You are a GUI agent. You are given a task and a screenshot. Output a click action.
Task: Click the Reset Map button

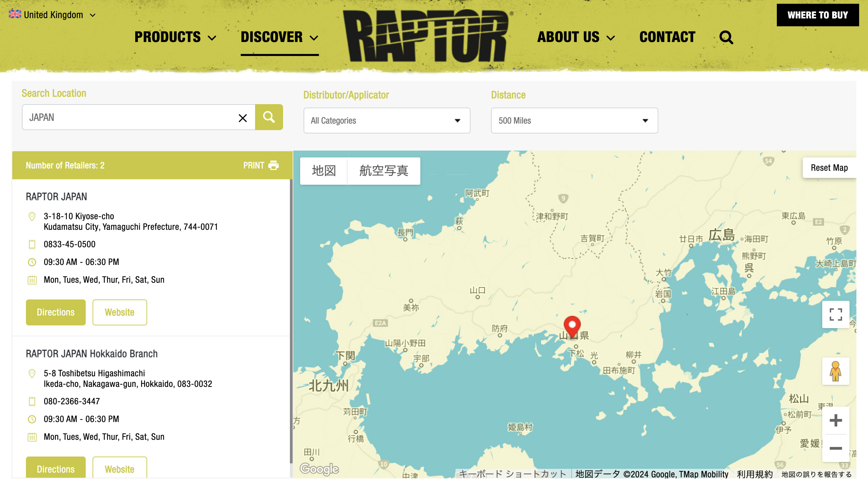click(829, 168)
